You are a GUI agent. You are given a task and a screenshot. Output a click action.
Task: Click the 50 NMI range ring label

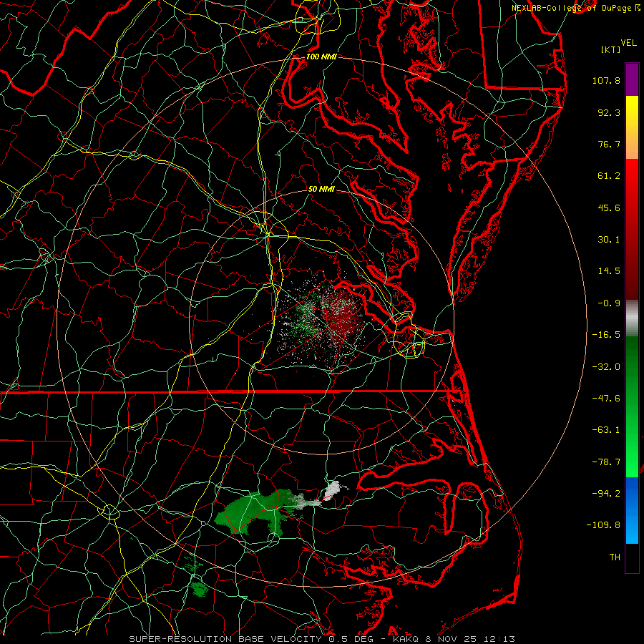point(321,189)
